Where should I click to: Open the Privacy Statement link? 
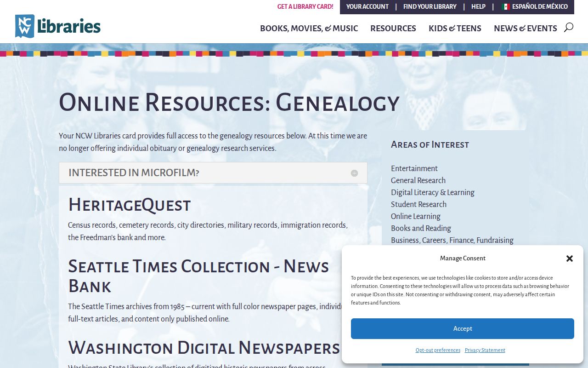click(x=485, y=351)
